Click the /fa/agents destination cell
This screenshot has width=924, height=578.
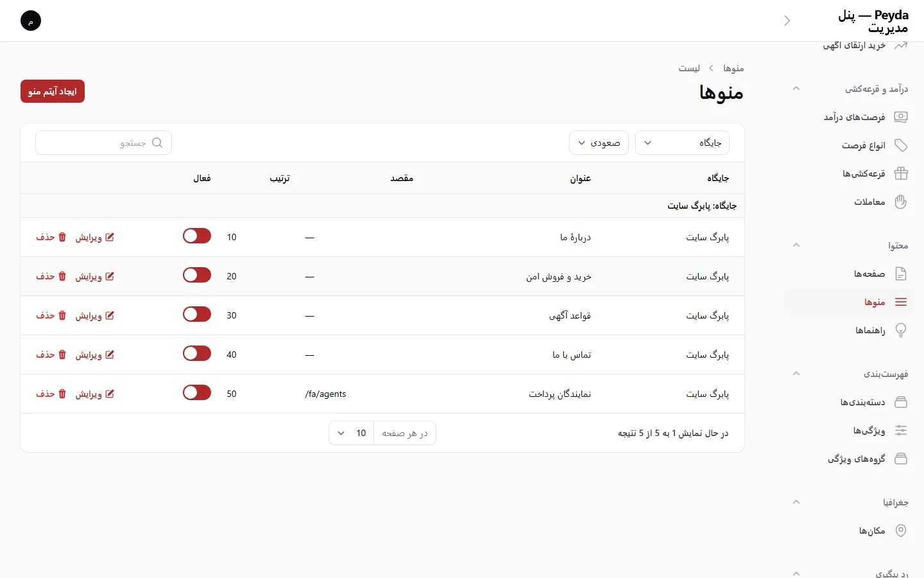326,394
